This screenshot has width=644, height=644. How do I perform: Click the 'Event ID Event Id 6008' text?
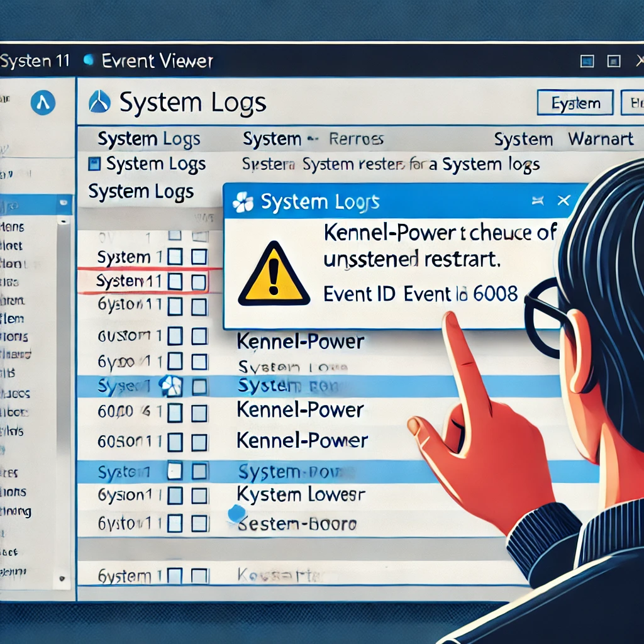(421, 294)
